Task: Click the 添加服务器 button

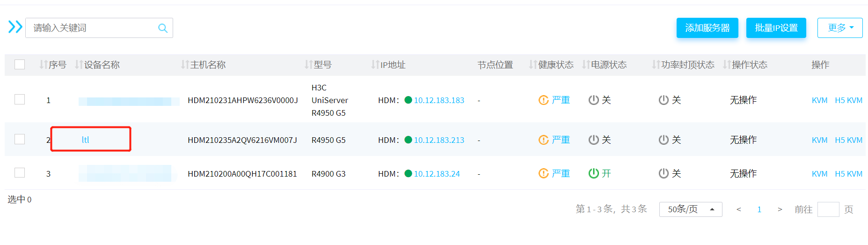Action: (707, 28)
